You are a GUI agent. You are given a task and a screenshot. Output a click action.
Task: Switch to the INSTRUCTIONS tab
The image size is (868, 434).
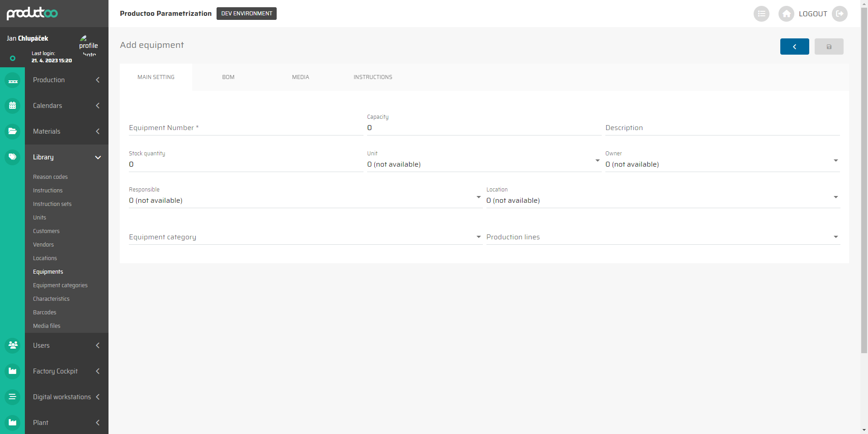pyautogui.click(x=373, y=77)
